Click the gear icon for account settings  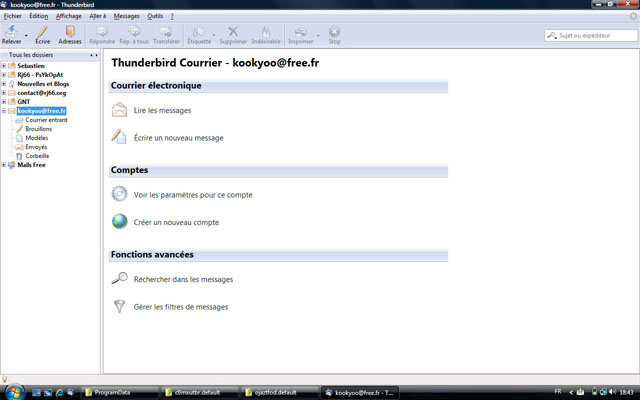[x=120, y=193]
